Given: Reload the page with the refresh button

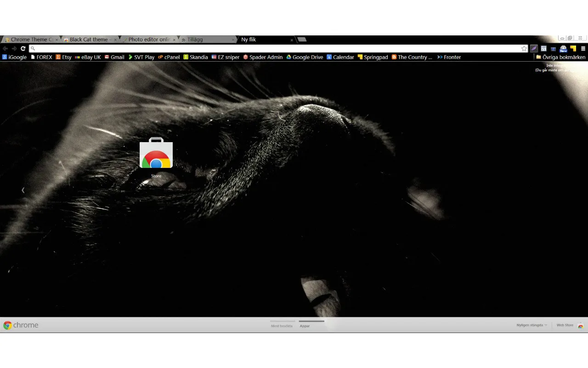Looking at the screenshot, I should [23, 48].
